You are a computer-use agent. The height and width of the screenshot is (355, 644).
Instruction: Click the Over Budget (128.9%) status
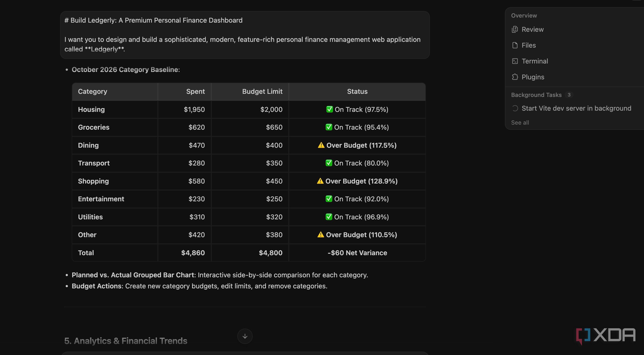(357, 181)
